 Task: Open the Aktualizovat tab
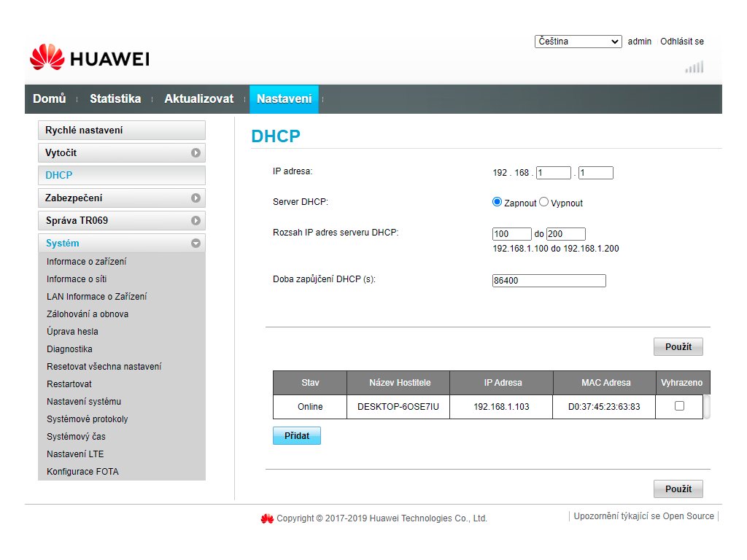click(x=198, y=99)
